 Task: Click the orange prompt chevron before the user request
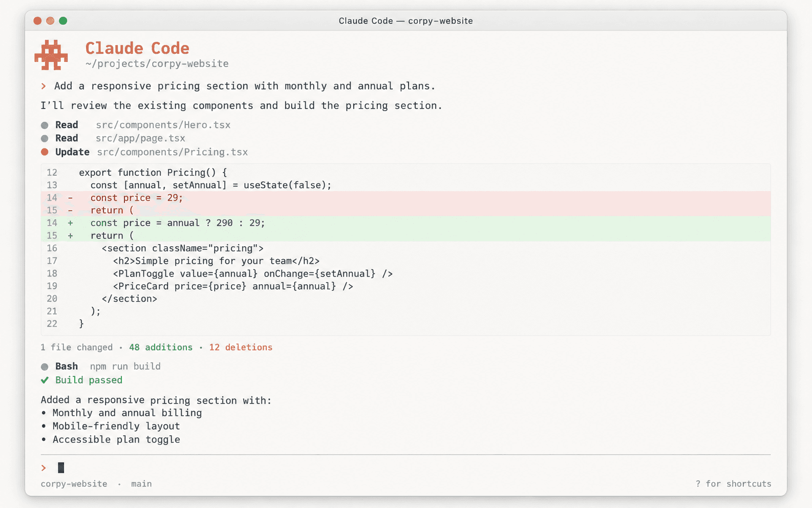44,86
